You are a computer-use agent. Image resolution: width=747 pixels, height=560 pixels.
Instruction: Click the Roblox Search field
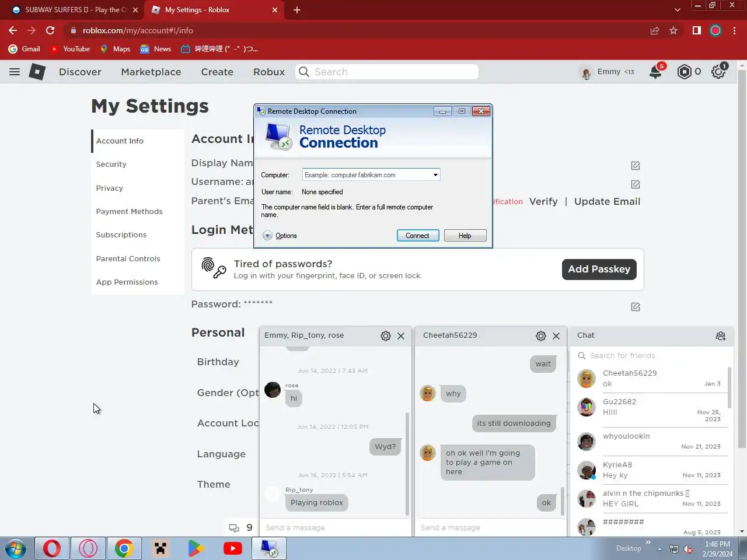tap(387, 72)
